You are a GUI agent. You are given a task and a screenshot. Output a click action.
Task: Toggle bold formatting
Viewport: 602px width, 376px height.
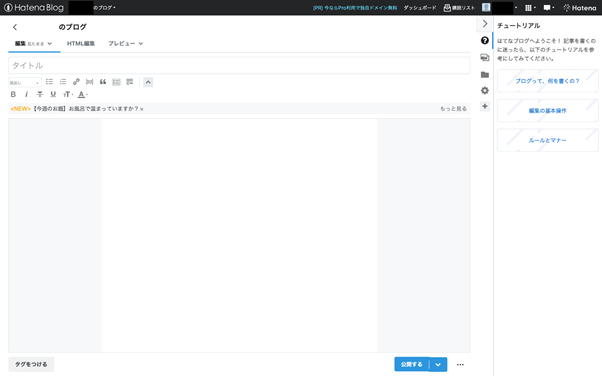[x=13, y=94]
